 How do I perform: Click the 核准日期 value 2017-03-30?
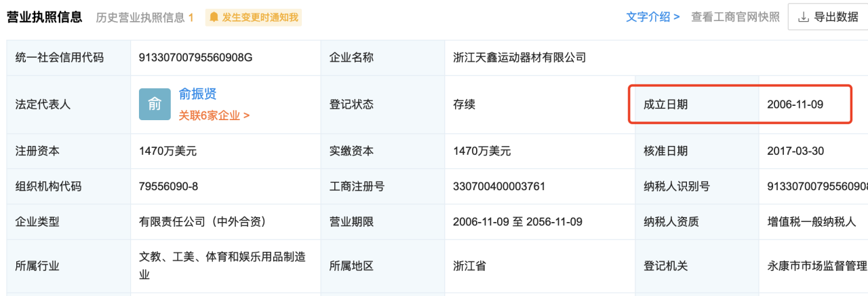pos(795,151)
